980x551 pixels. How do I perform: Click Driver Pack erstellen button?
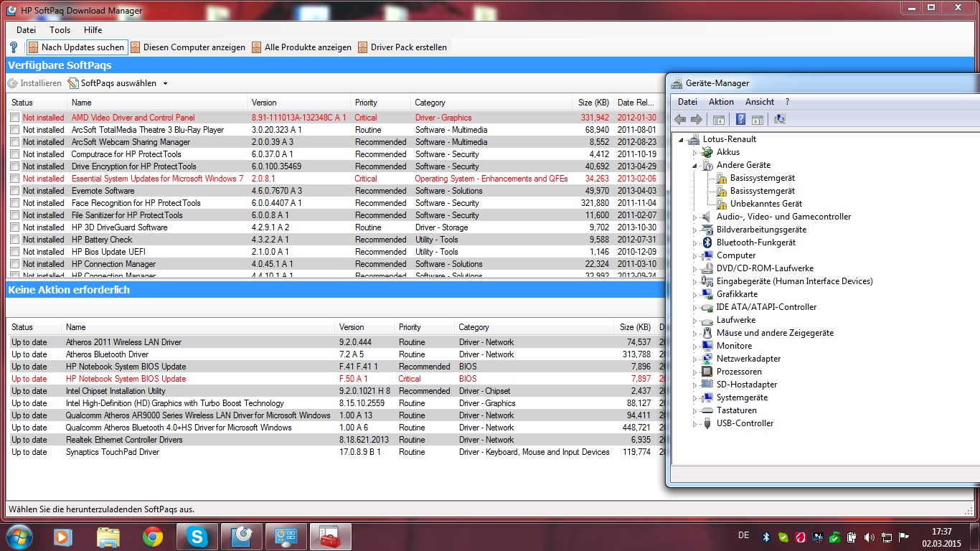point(402,47)
